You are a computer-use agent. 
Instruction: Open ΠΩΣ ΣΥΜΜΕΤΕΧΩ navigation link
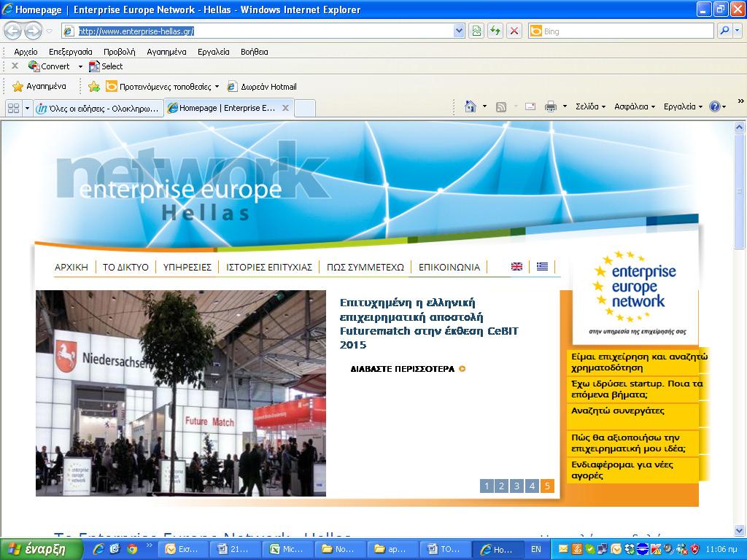365,267
